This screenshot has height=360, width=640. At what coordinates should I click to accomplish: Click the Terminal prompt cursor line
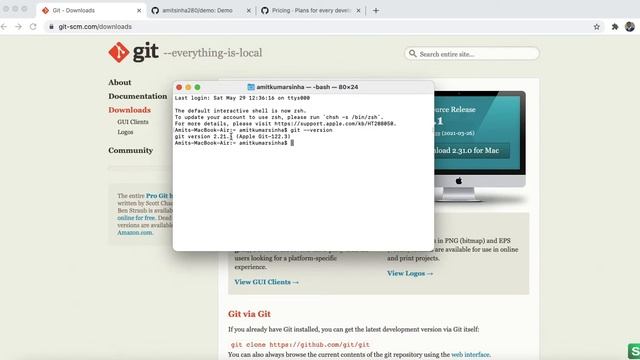(234, 143)
